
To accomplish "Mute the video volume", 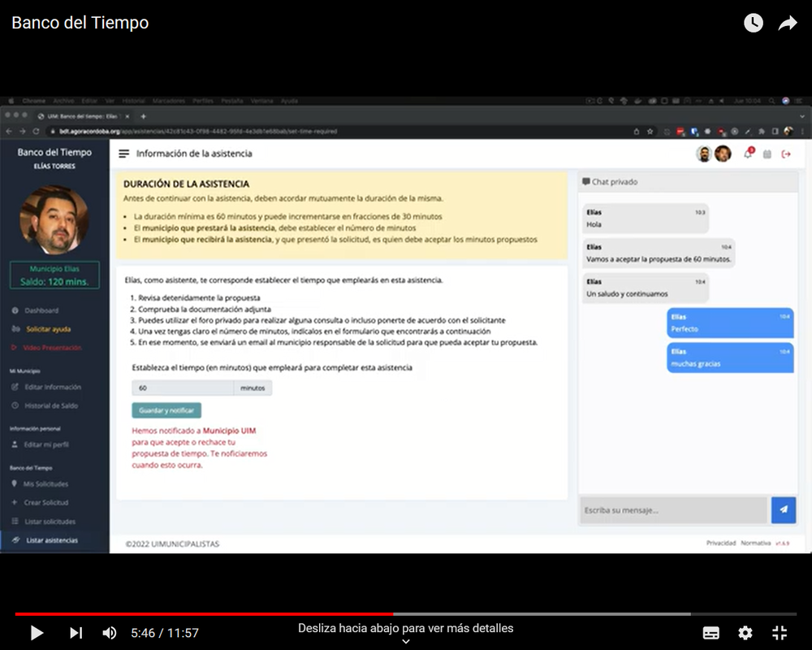I will point(110,632).
